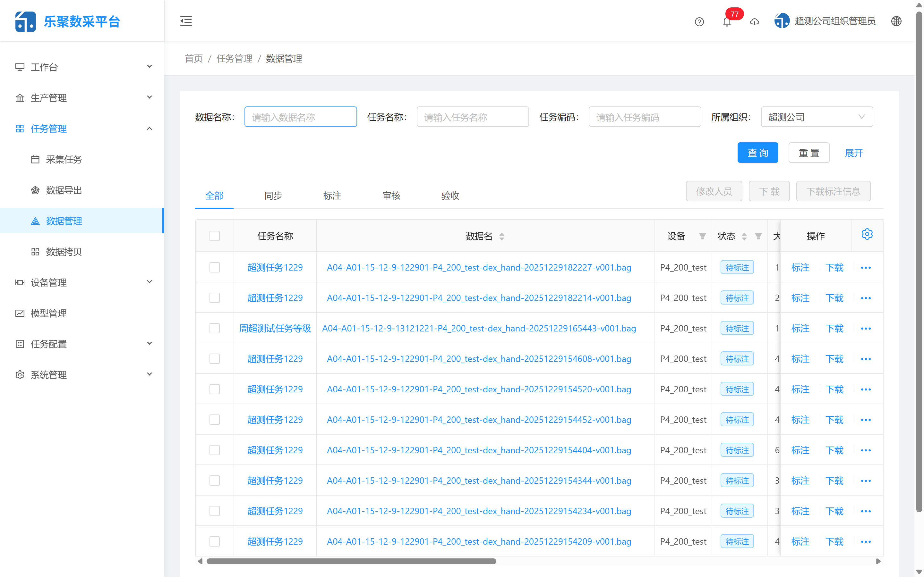924x577 pixels.
Task: Switch to the 审核 tab
Action: tap(391, 196)
